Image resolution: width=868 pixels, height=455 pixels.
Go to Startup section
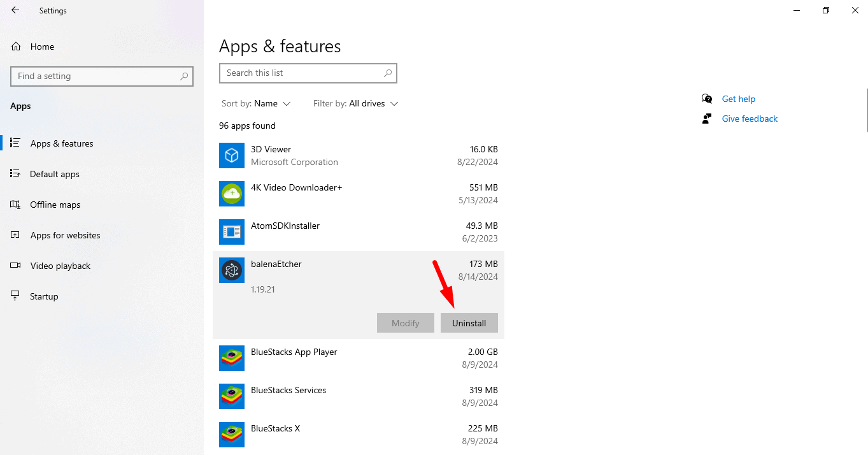click(x=102, y=296)
